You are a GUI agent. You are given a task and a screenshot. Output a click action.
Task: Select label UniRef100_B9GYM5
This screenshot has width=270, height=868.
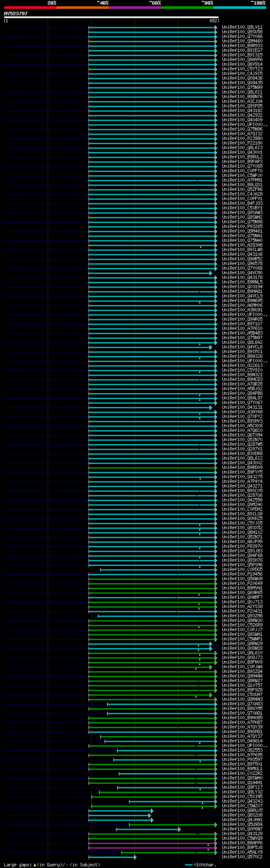coord(242,709)
